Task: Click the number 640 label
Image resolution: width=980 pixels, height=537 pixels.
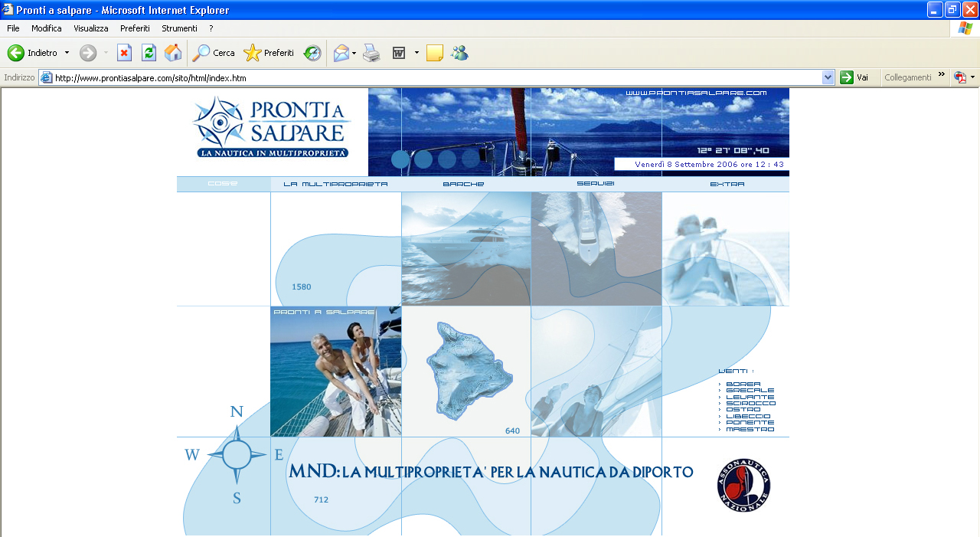Action: [x=512, y=431]
